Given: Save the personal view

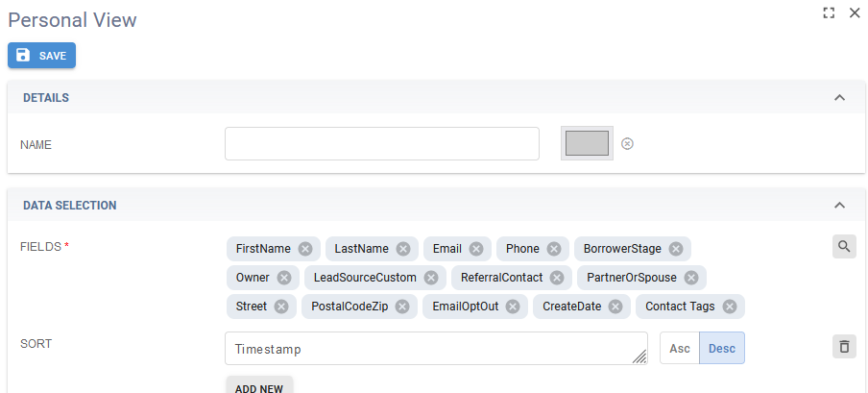Looking at the screenshot, I should pos(41,56).
